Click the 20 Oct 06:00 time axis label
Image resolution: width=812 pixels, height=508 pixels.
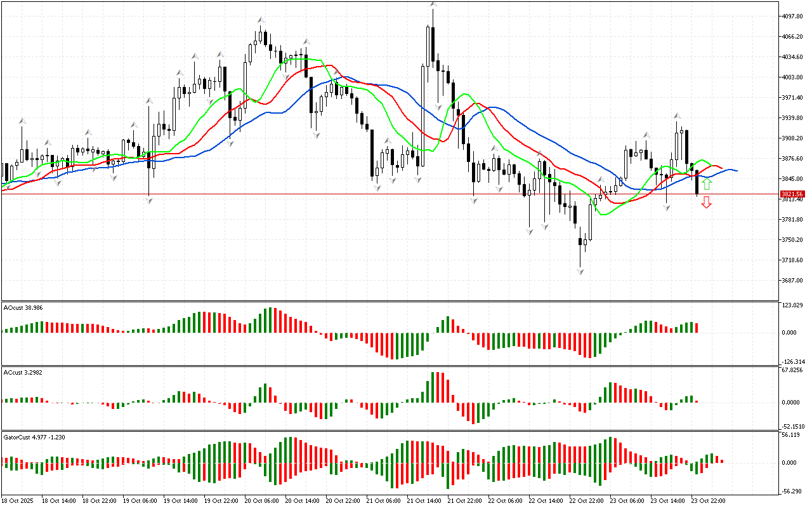(x=261, y=501)
